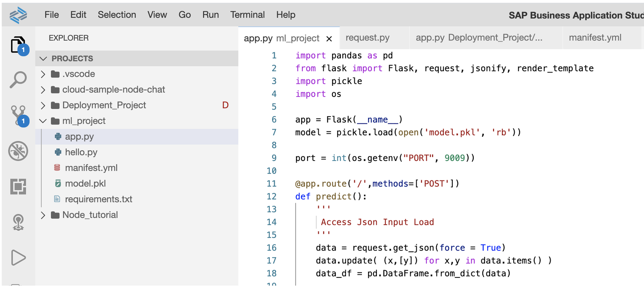Click the @app.route decorator on line 11
644x292 pixels.
[x=321, y=184]
